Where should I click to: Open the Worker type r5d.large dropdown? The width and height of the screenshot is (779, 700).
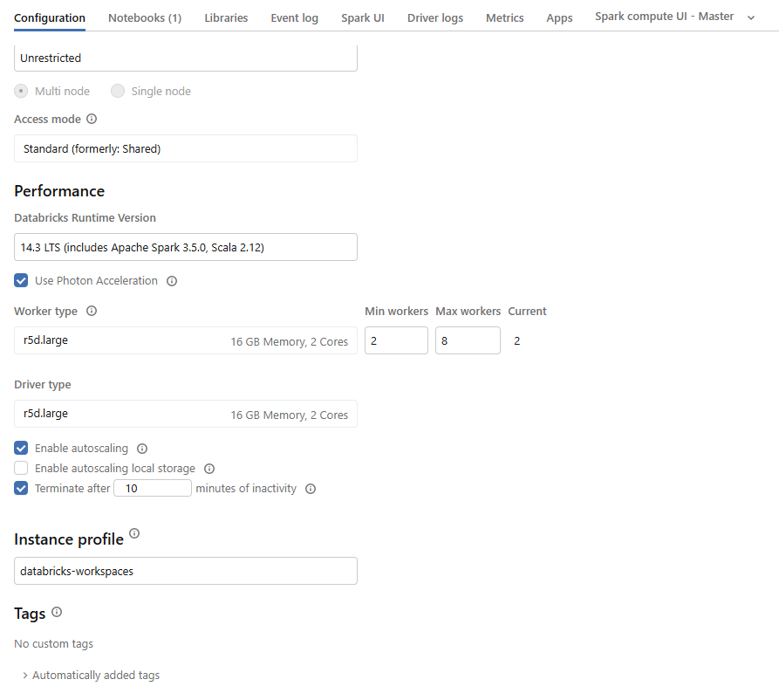pyautogui.click(x=186, y=341)
